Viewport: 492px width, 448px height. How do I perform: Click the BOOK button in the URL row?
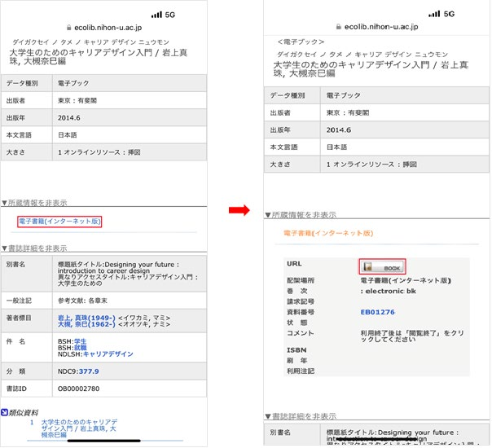pyautogui.click(x=382, y=266)
